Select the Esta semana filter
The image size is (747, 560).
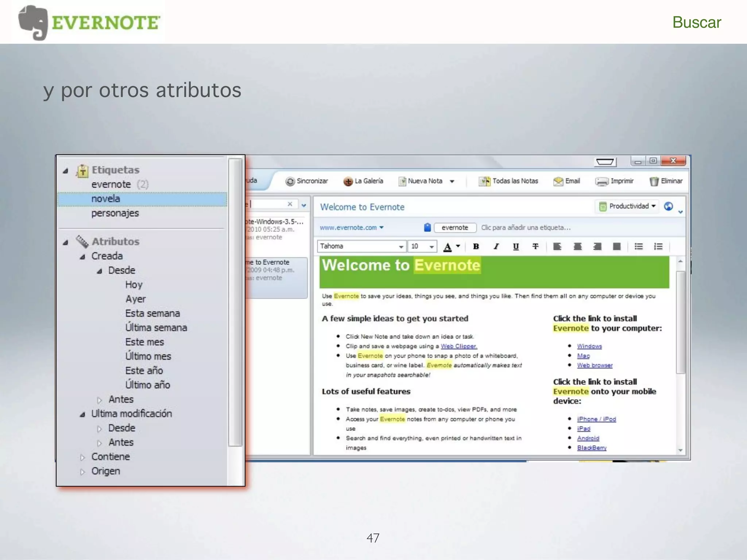pos(152,314)
